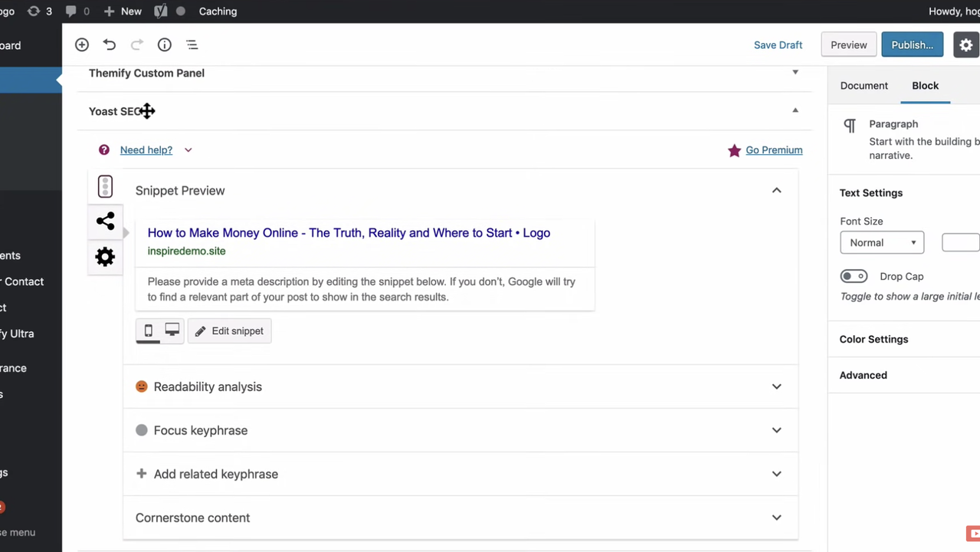
Task: Click the Go Premium link
Action: tap(774, 150)
